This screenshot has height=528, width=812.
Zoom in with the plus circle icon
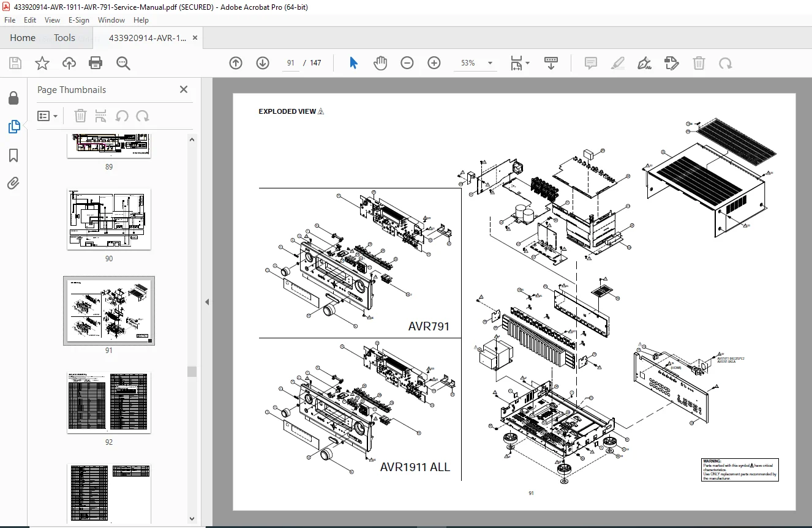click(x=434, y=63)
